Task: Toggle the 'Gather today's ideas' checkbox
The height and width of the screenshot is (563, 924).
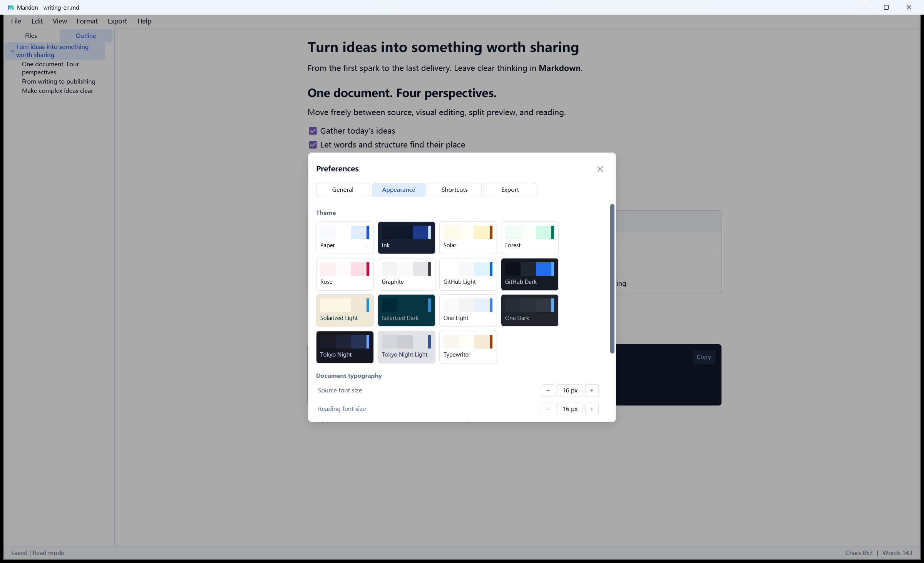Action: click(x=313, y=131)
